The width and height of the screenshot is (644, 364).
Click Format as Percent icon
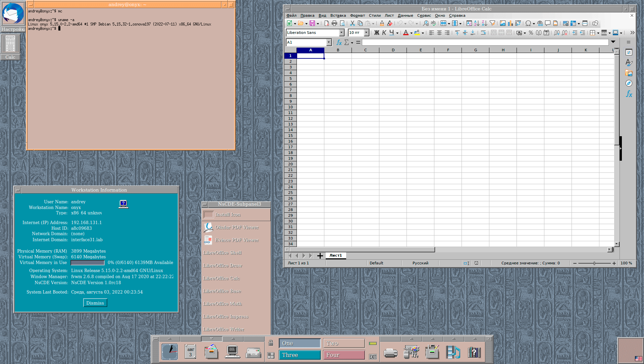coord(531,33)
